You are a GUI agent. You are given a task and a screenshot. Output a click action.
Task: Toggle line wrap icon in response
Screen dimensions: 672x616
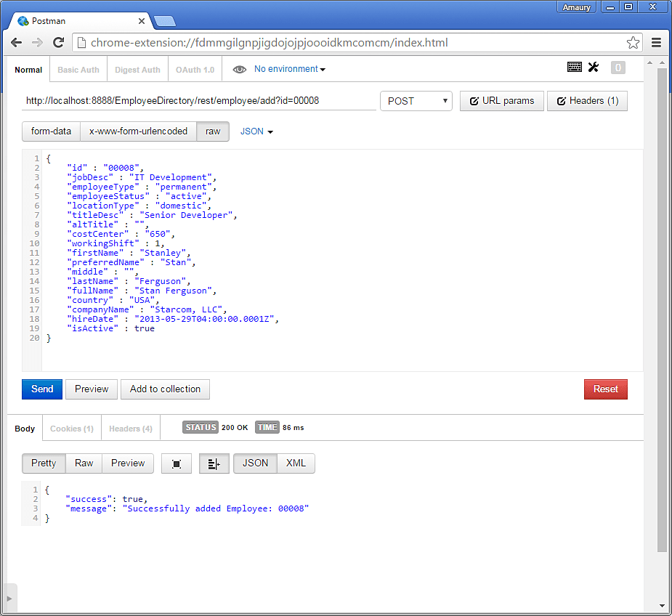(214, 463)
